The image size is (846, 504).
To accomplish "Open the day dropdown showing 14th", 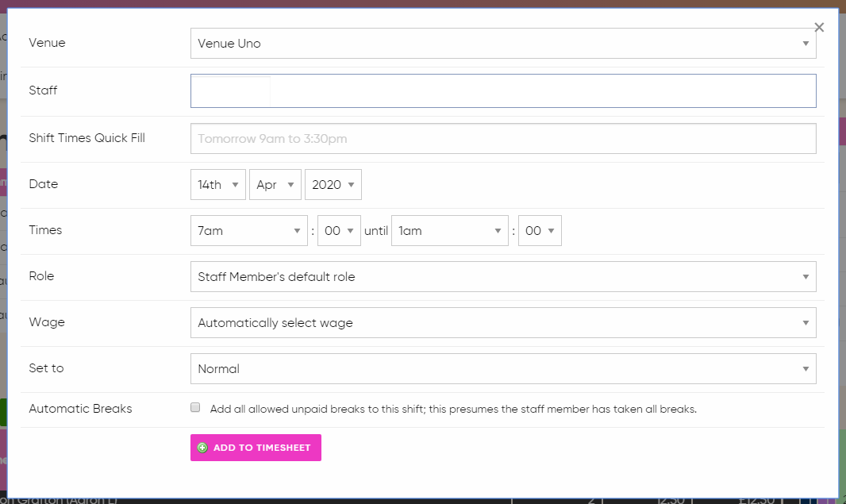I will coord(218,185).
